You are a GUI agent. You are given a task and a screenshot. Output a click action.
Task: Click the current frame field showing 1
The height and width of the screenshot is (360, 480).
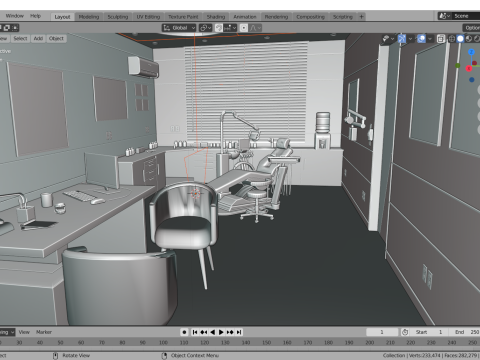tap(382, 332)
